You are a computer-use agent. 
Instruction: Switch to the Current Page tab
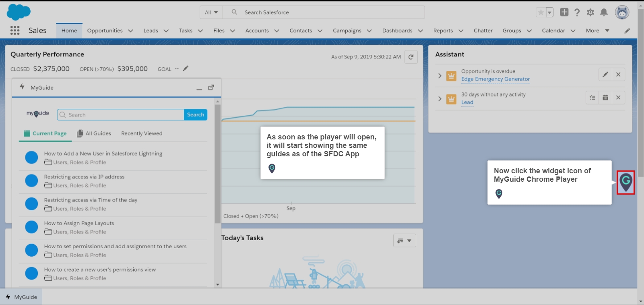pyautogui.click(x=45, y=133)
